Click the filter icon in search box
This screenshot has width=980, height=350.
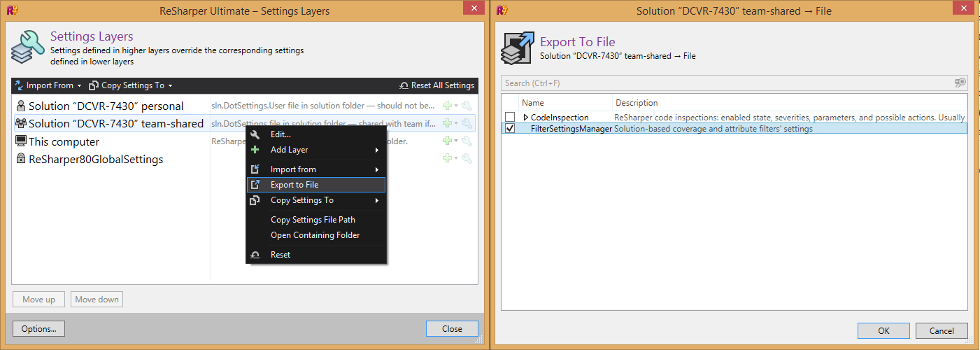tap(960, 83)
